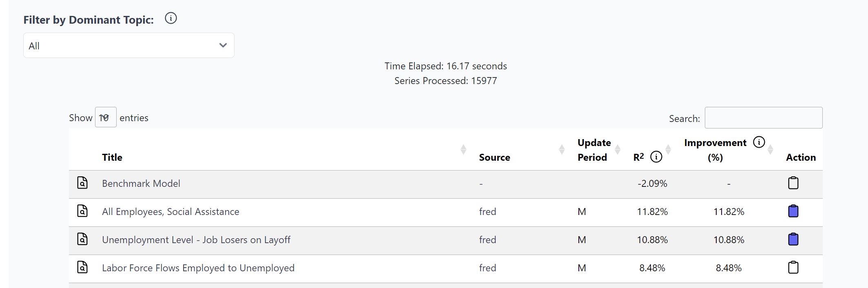868x288 pixels.
Task: Toggle clipboard for Labor Force Flows row
Action: pyautogui.click(x=793, y=267)
